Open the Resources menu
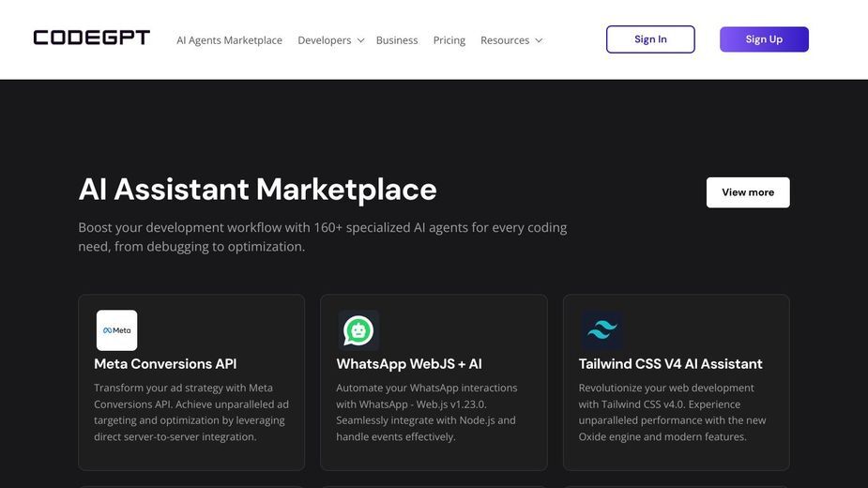 pos(505,40)
